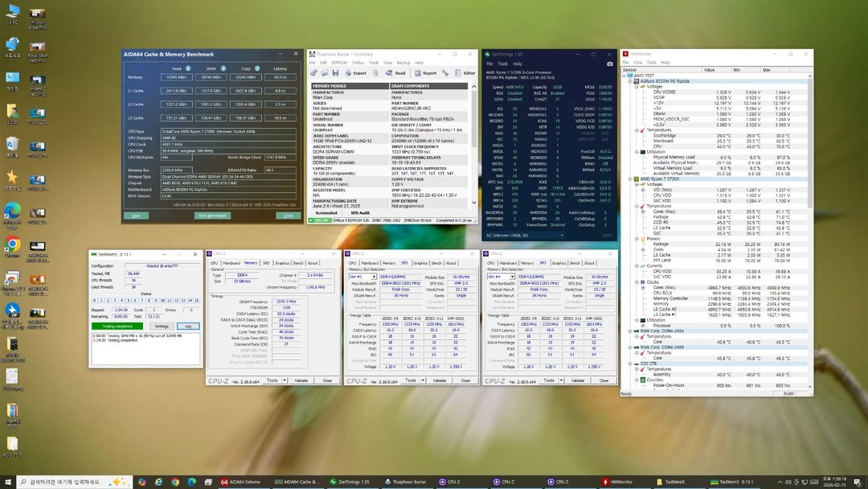Open the Chrome icon pinned on the taskbar
This screenshot has width=868, height=489.
tap(175, 482)
